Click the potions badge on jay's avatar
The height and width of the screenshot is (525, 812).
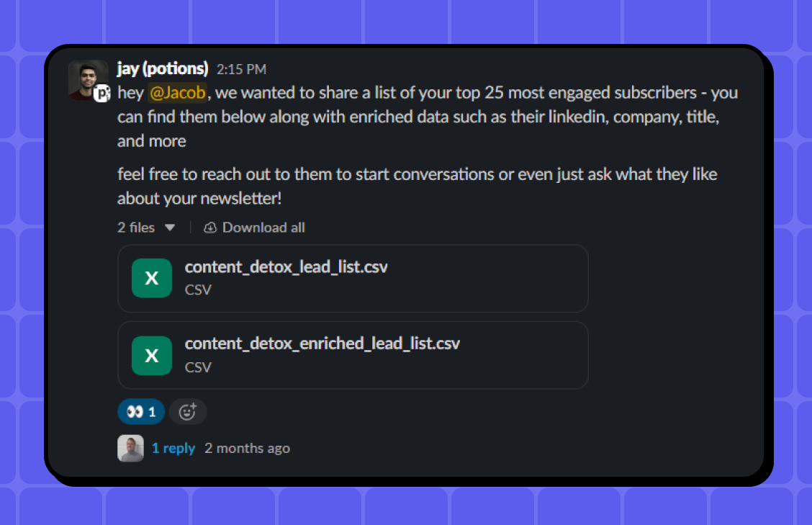click(x=103, y=93)
